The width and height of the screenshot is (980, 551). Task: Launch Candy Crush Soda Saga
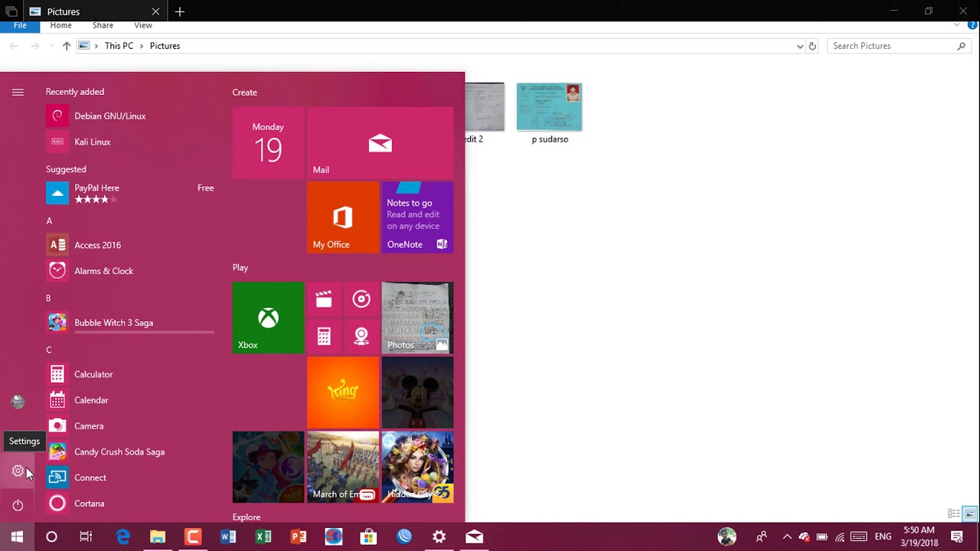[x=130, y=452]
